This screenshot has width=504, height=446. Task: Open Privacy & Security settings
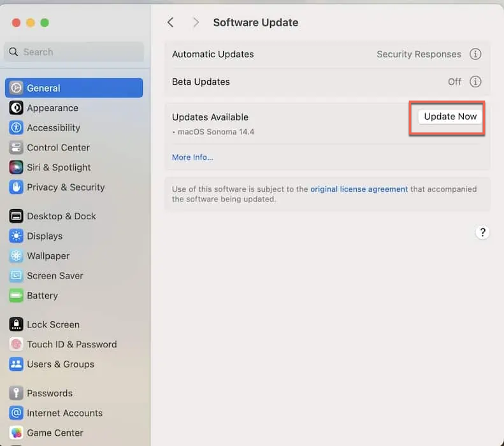pyautogui.click(x=74, y=187)
